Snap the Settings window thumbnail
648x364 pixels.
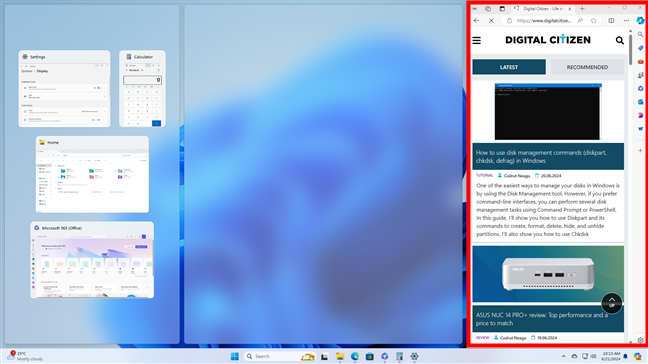(64, 89)
